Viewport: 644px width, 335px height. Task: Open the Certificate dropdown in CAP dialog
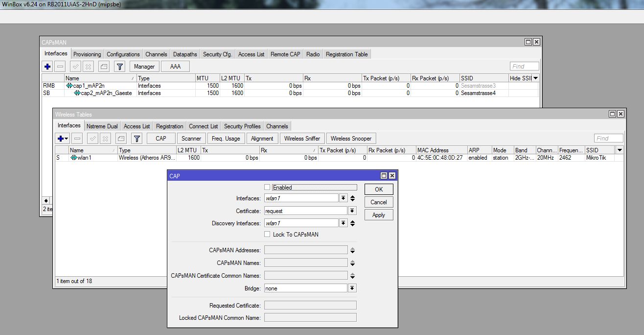352,211
